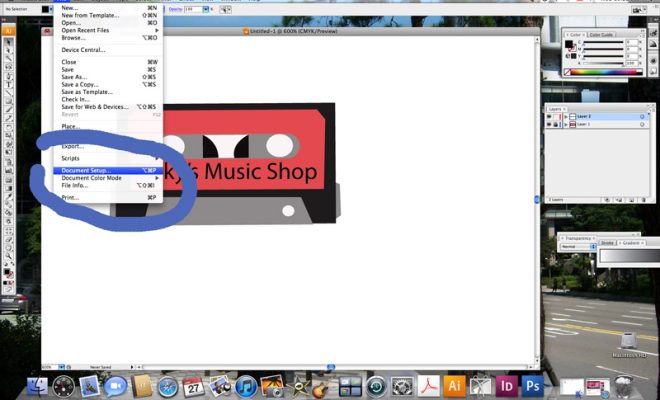Select the Magic Wand tool
Image resolution: width=660 pixels, height=400 pixels.
point(8,59)
